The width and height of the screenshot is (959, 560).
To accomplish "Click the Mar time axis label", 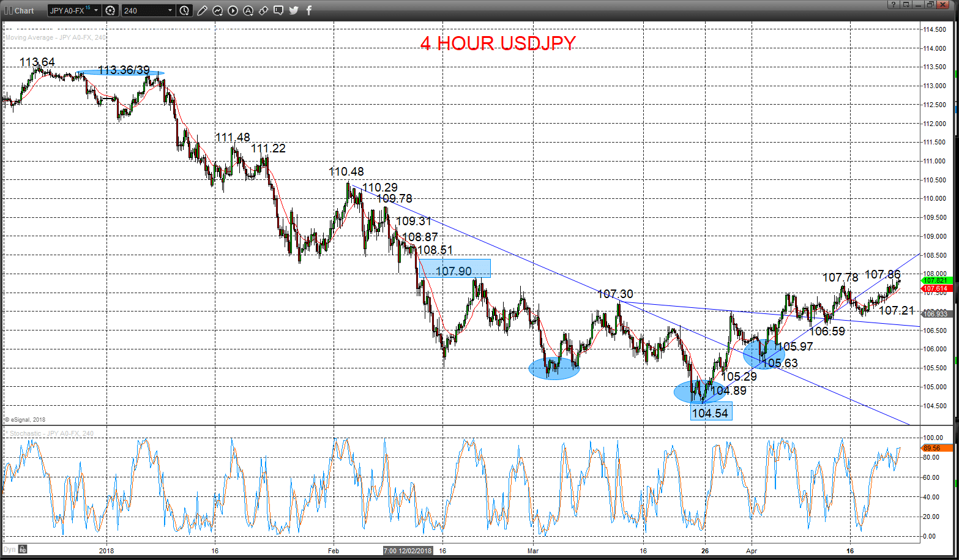I will point(533,551).
